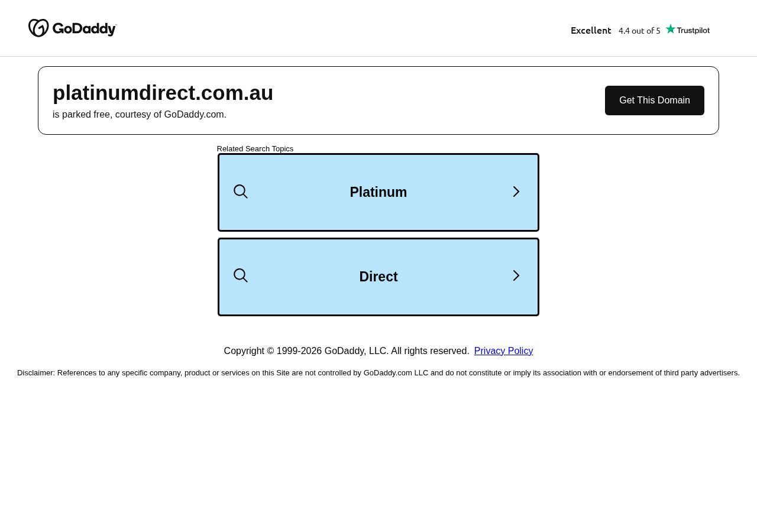Open the Platinum related search topic
The width and height of the screenshot is (757, 532).
click(x=378, y=192)
